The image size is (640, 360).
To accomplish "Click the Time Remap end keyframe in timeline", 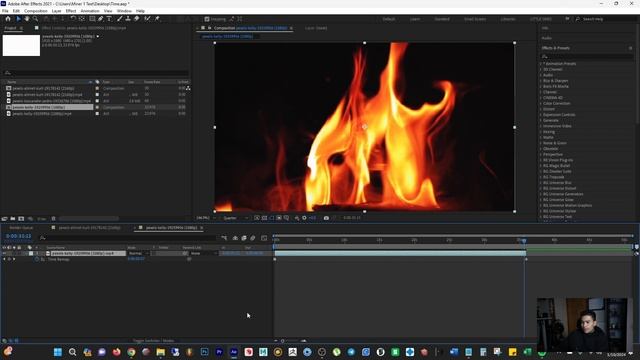I will click(526, 259).
